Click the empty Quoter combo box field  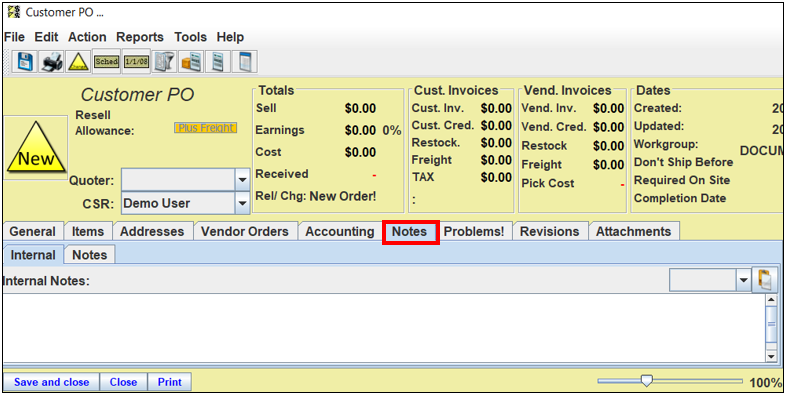179,180
